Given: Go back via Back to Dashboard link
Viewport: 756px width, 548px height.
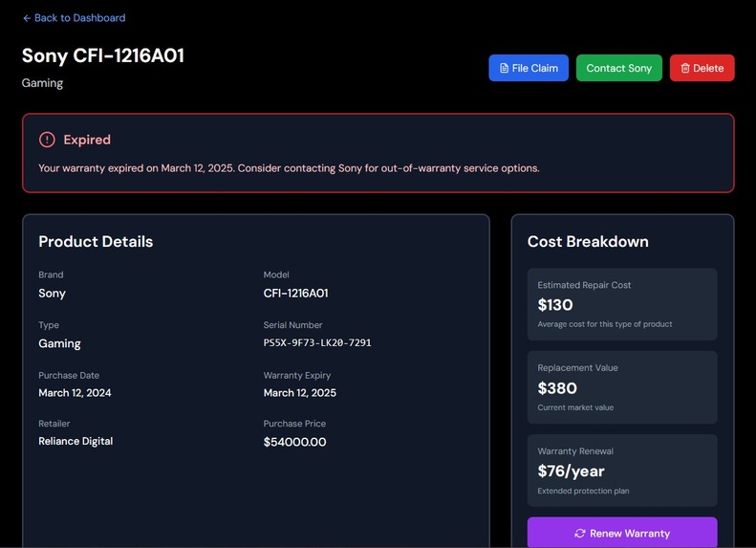Looking at the screenshot, I should point(74,18).
